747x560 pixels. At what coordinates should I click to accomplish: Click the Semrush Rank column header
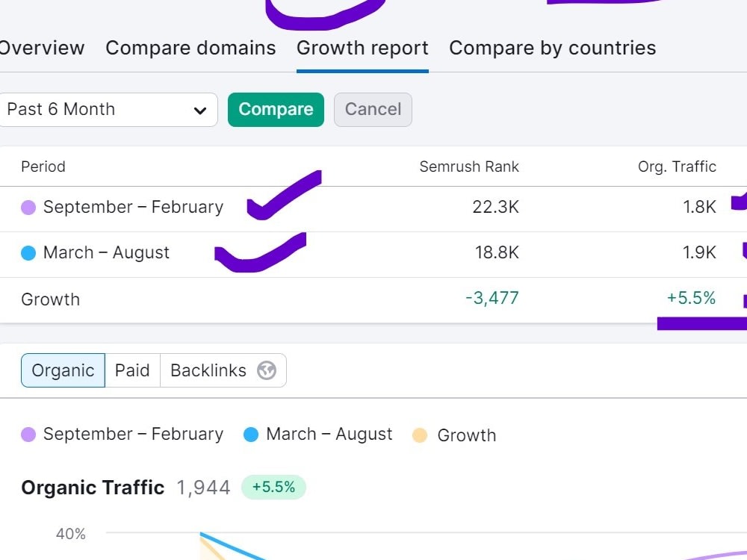pos(469,167)
